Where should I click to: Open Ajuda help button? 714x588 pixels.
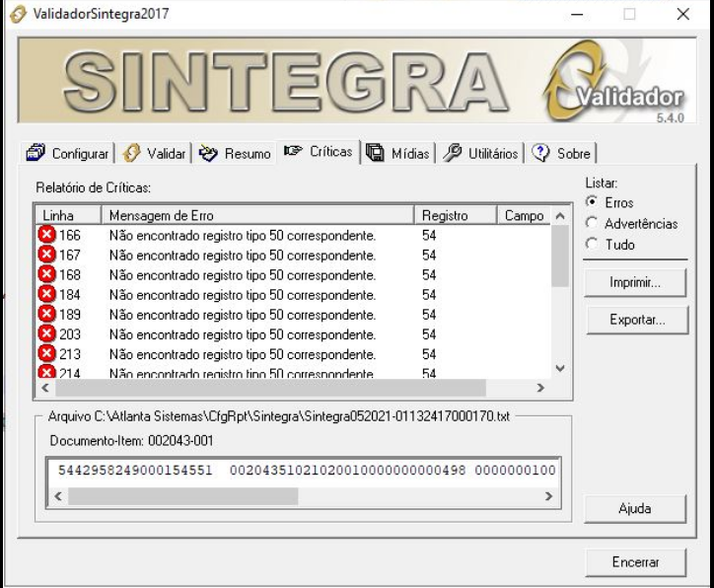pos(635,509)
